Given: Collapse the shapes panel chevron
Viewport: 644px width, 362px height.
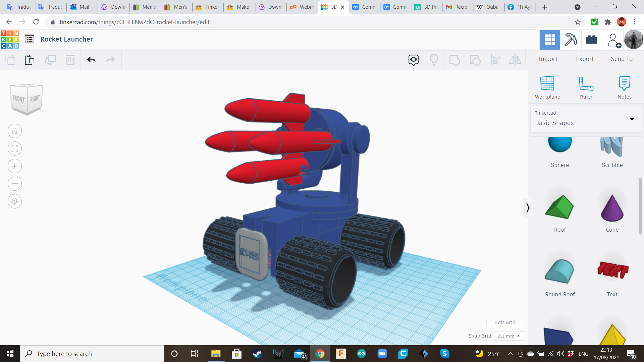Looking at the screenshot, I should [528, 208].
